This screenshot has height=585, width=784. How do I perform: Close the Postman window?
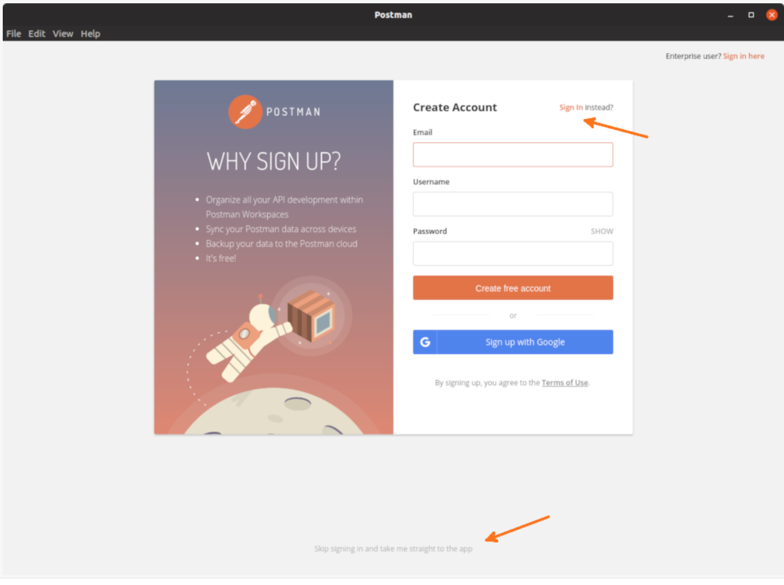(x=772, y=15)
